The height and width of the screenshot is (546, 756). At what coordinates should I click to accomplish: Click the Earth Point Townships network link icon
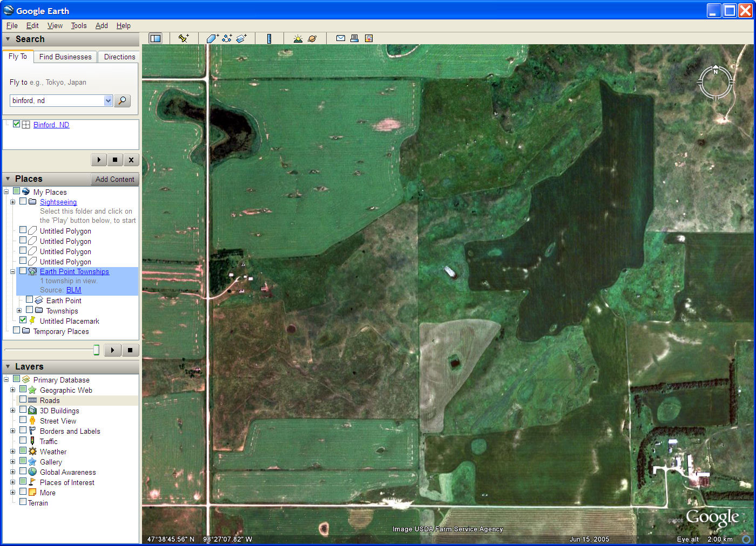point(32,271)
